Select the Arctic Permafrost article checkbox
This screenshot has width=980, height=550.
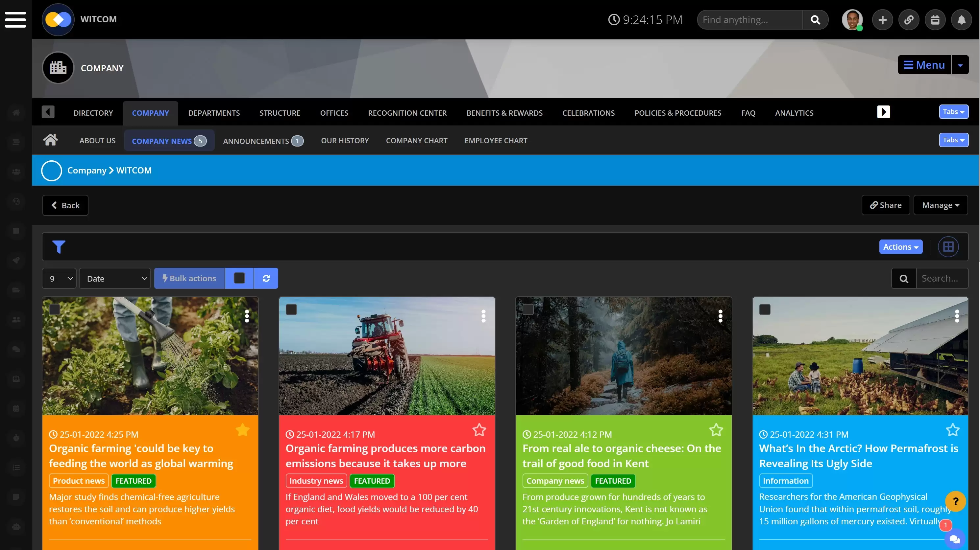pyautogui.click(x=765, y=309)
